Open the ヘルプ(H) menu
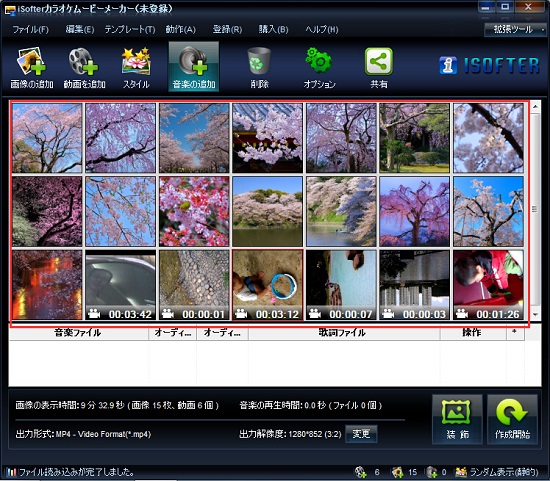 point(322,30)
